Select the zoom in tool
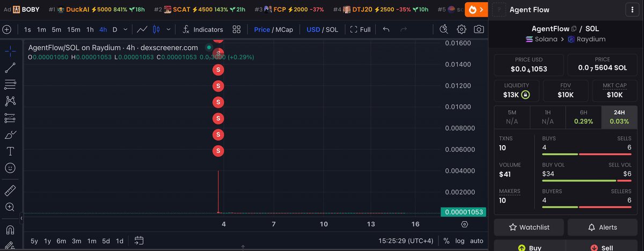 pyautogui.click(x=10, y=207)
